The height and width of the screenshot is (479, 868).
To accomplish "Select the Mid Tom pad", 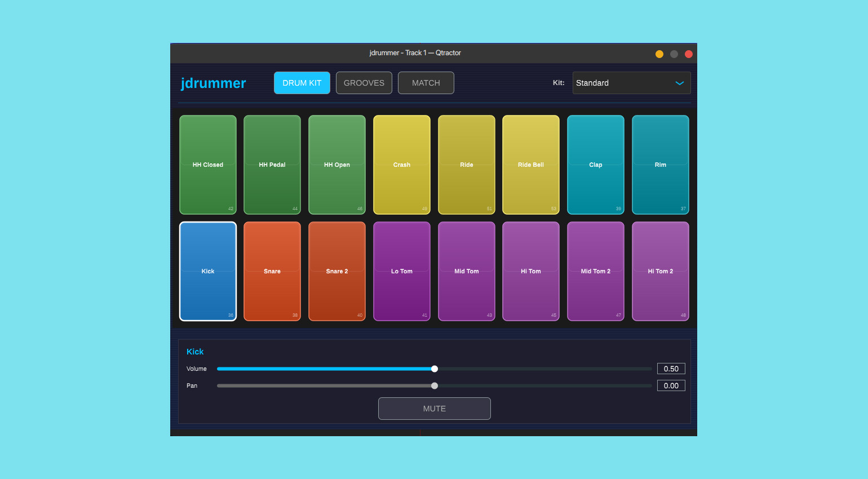I will coord(467,271).
